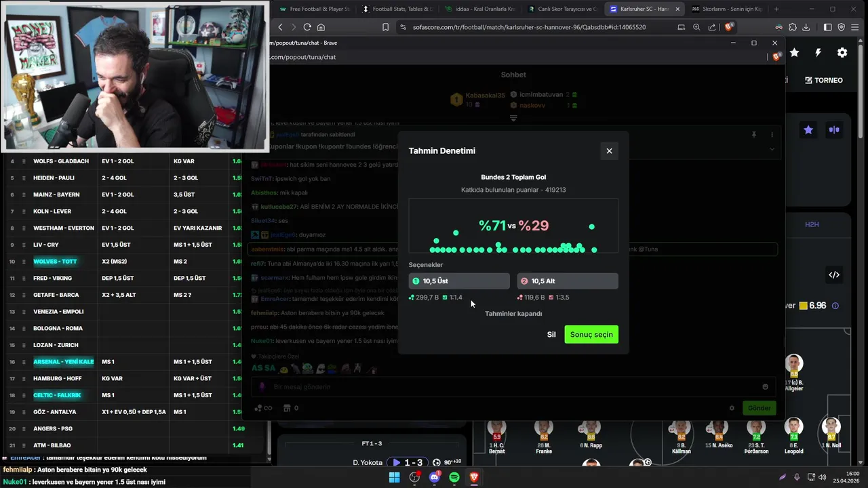The image size is (868, 488).
Task: Open the browser home page
Action: click(321, 27)
